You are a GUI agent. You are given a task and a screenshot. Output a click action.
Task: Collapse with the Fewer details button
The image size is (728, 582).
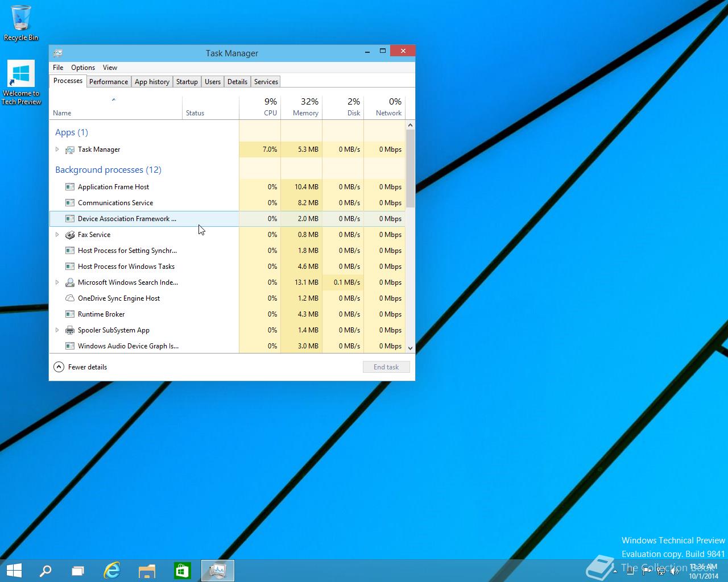(80, 367)
